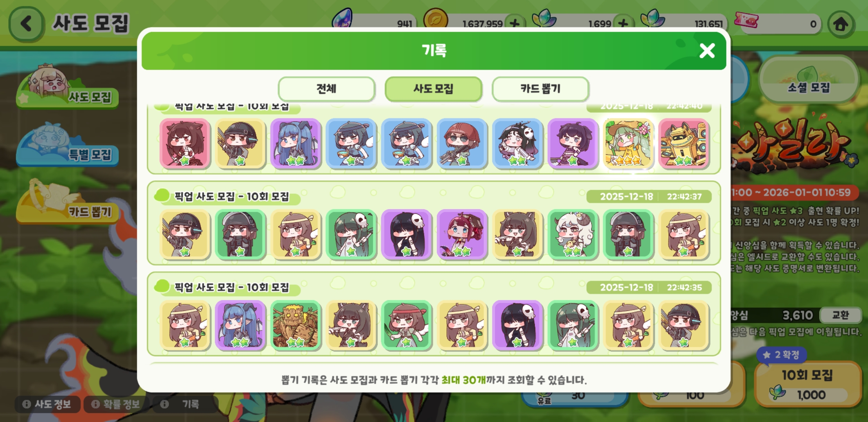Viewport: 868px width, 422px height.
Task: Open the home screen icon
Action: click(841, 24)
